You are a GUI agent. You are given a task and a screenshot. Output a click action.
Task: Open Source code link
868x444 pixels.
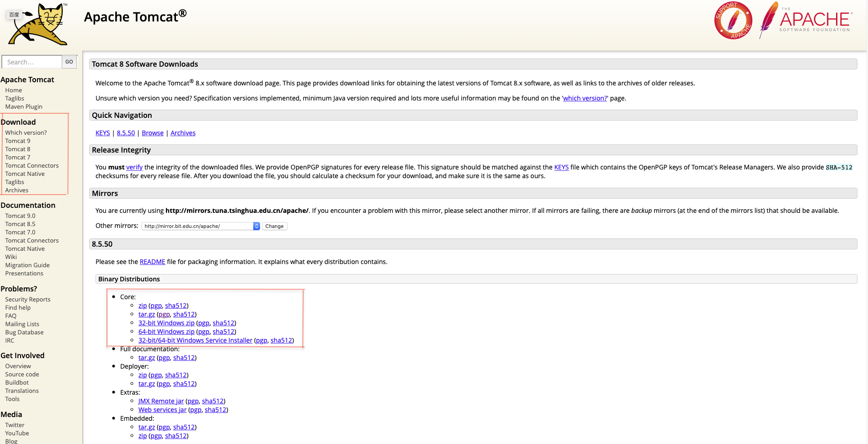tap(22, 374)
